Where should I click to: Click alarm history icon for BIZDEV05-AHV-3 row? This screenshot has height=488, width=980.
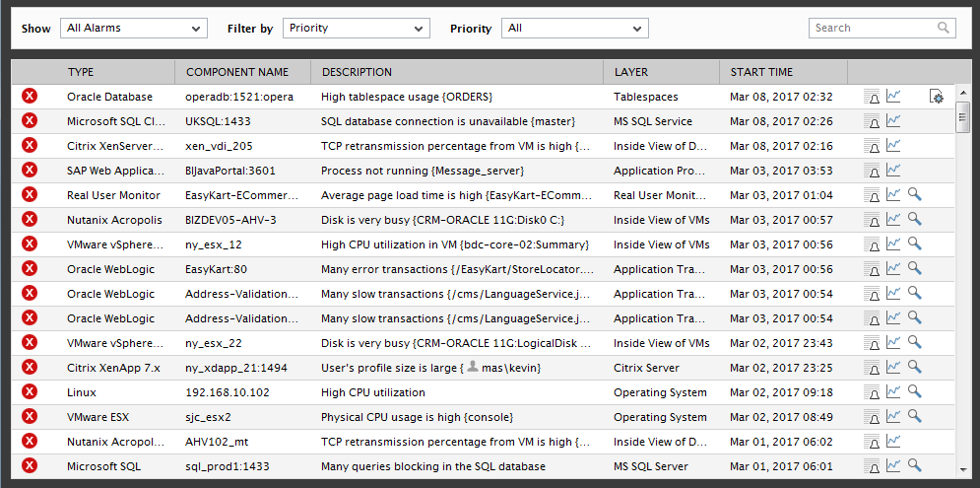pyautogui.click(x=872, y=220)
